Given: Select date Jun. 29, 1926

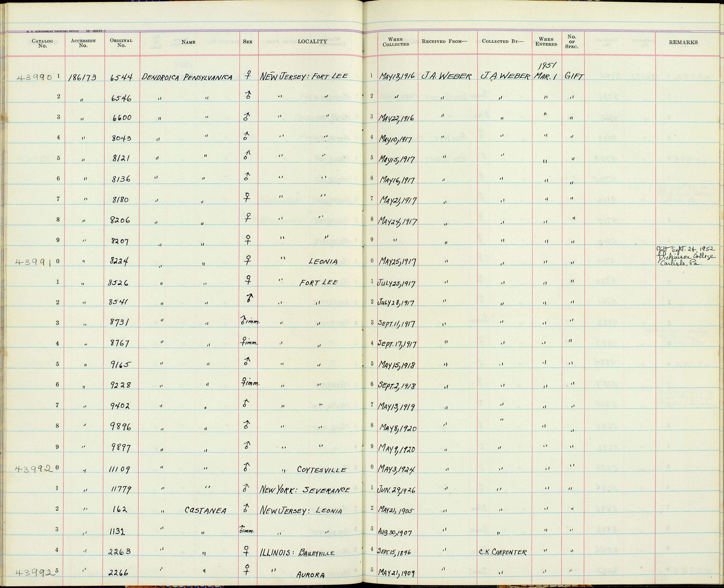Looking at the screenshot, I should coord(396,490).
